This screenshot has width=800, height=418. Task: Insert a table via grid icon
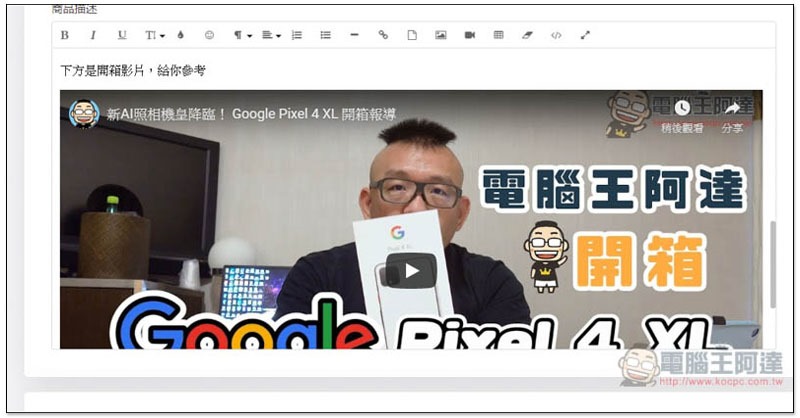click(x=499, y=35)
